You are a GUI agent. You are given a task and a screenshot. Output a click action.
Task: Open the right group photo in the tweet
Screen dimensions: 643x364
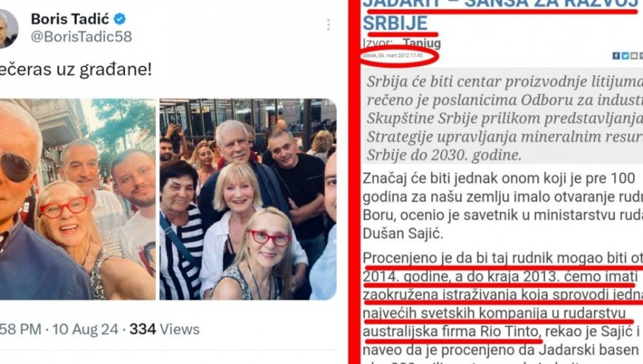coord(248,199)
